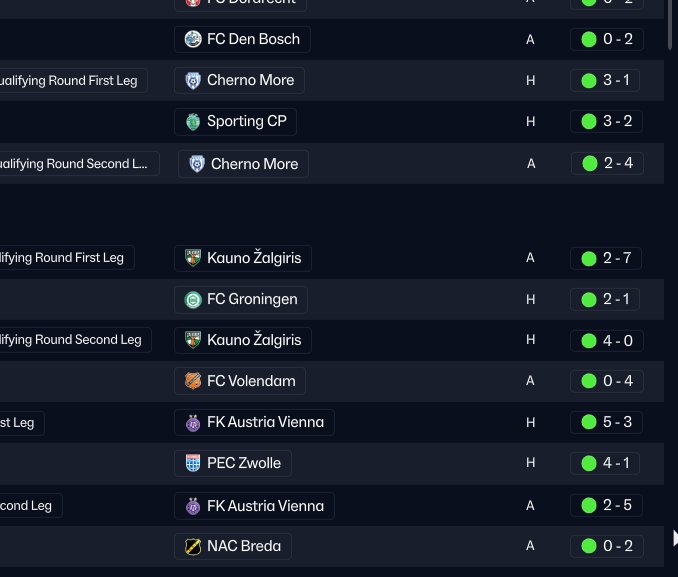This screenshot has height=577, width=678.
Task: Open the FK Austria Vienna 5-3 team link
Action: pyautogui.click(x=254, y=422)
